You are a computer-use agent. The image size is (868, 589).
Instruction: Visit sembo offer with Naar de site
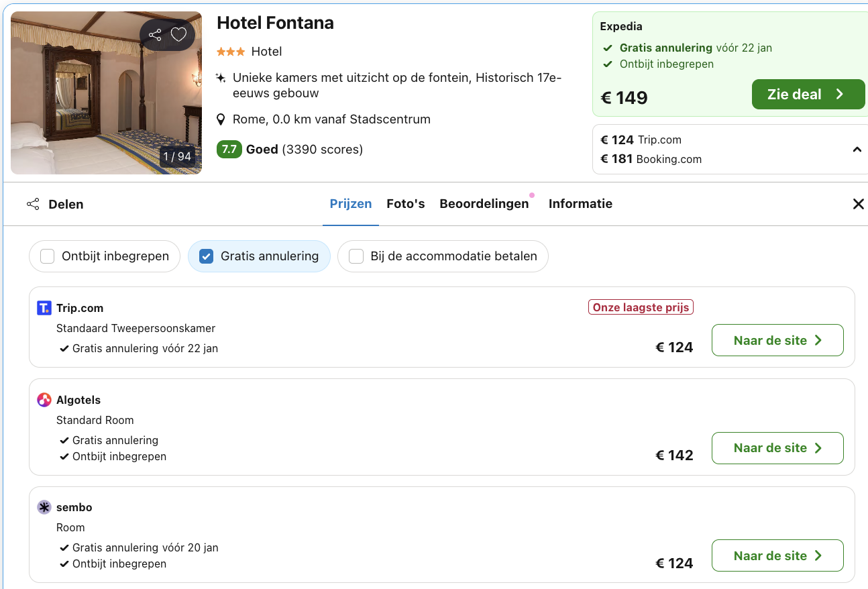(777, 555)
